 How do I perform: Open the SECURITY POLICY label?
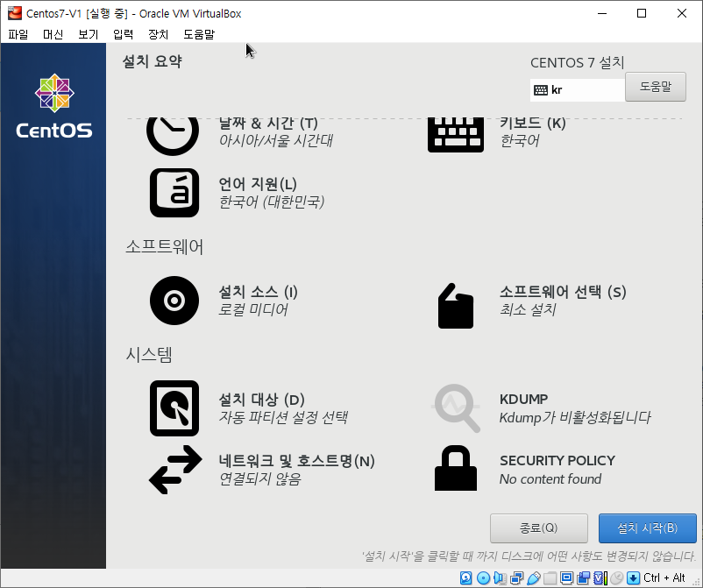pyautogui.click(x=557, y=461)
